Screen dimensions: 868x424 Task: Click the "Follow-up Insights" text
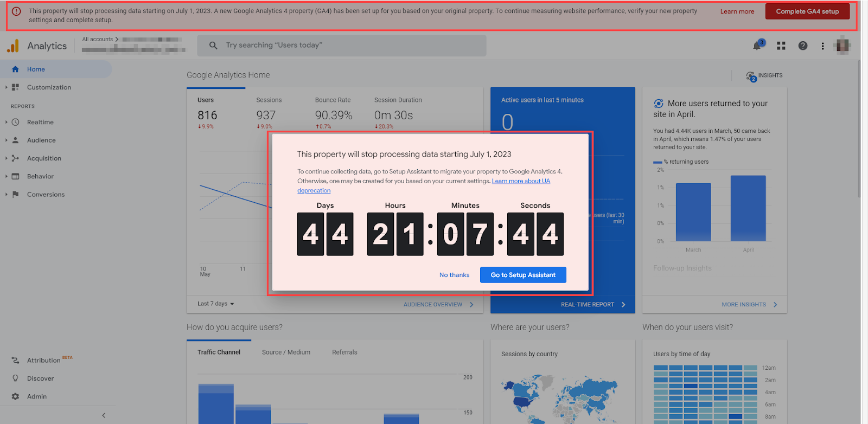click(682, 268)
